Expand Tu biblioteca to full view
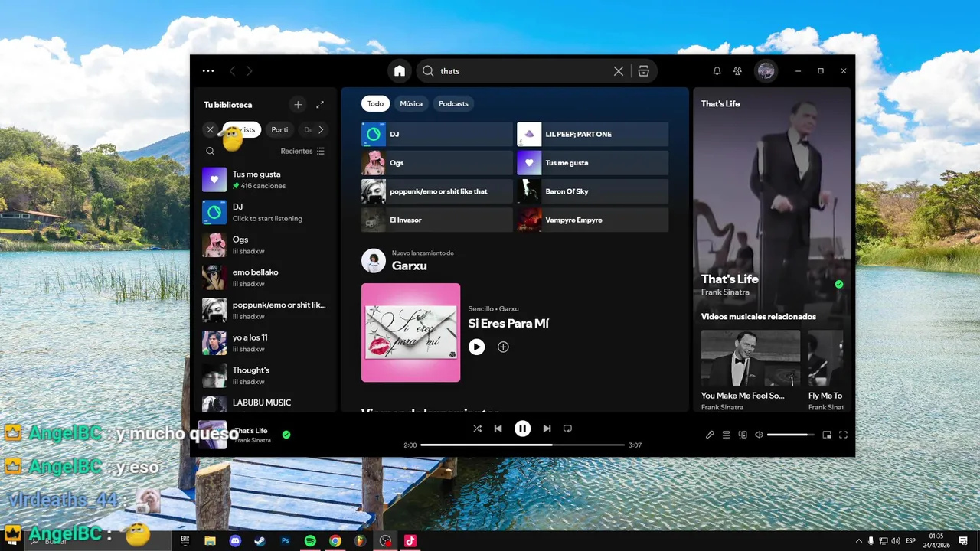The height and width of the screenshot is (551, 980). (x=320, y=105)
